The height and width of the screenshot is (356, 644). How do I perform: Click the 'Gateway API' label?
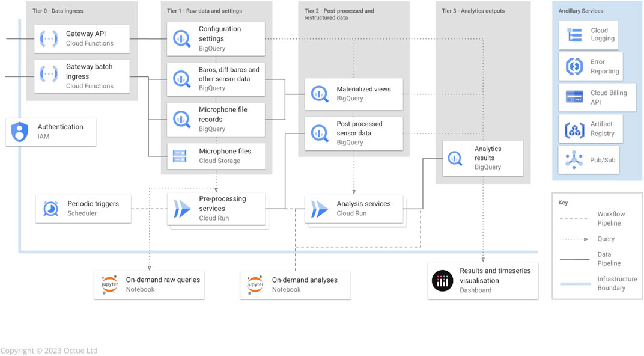(86, 34)
